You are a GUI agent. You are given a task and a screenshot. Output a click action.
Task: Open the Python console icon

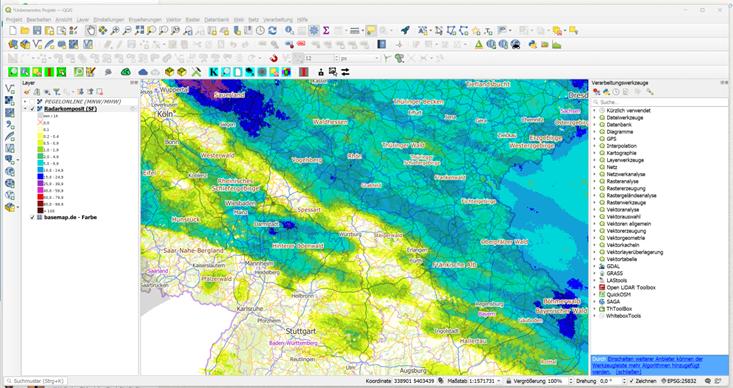(x=532, y=44)
